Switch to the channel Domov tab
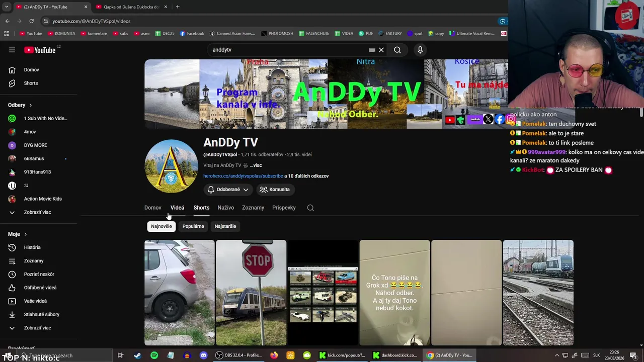The height and width of the screenshot is (362, 644). pos(153,208)
